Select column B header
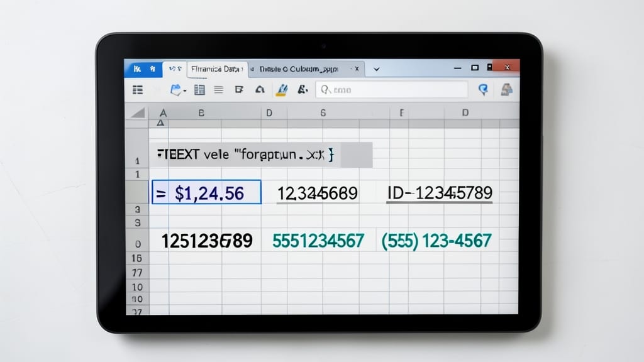This screenshot has width=644, height=362. [x=201, y=113]
